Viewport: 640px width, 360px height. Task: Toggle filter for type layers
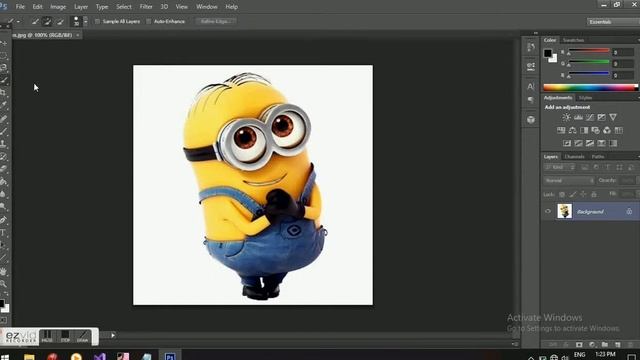(x=608, y=167)
